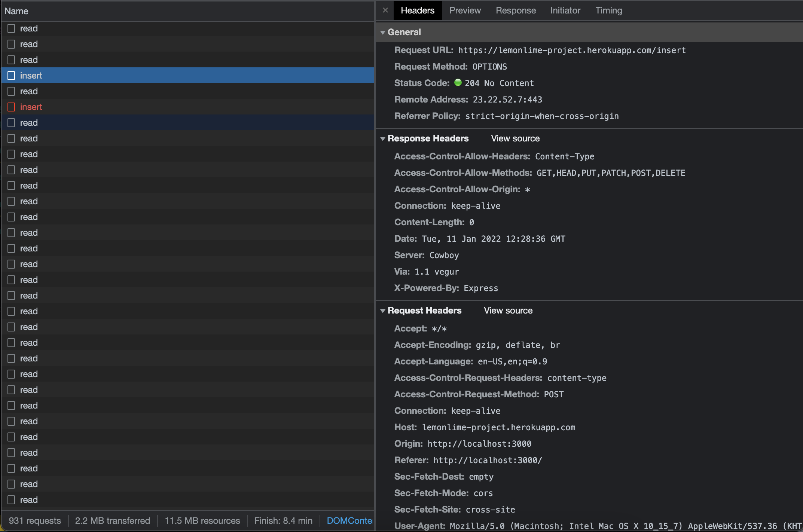
Task: Click the Remote Address value 23.22.52.7:443
Action: click(x=507, y=100)
